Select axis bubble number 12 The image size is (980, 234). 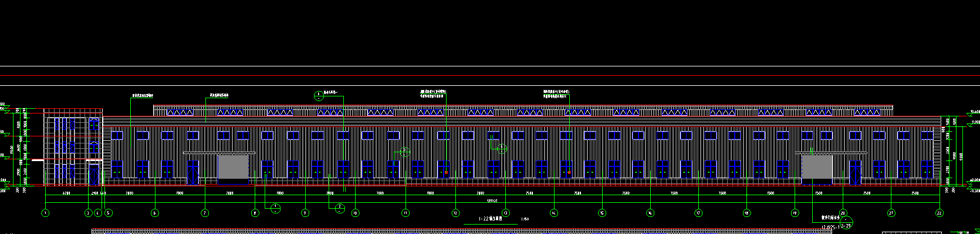click(455, 213)
